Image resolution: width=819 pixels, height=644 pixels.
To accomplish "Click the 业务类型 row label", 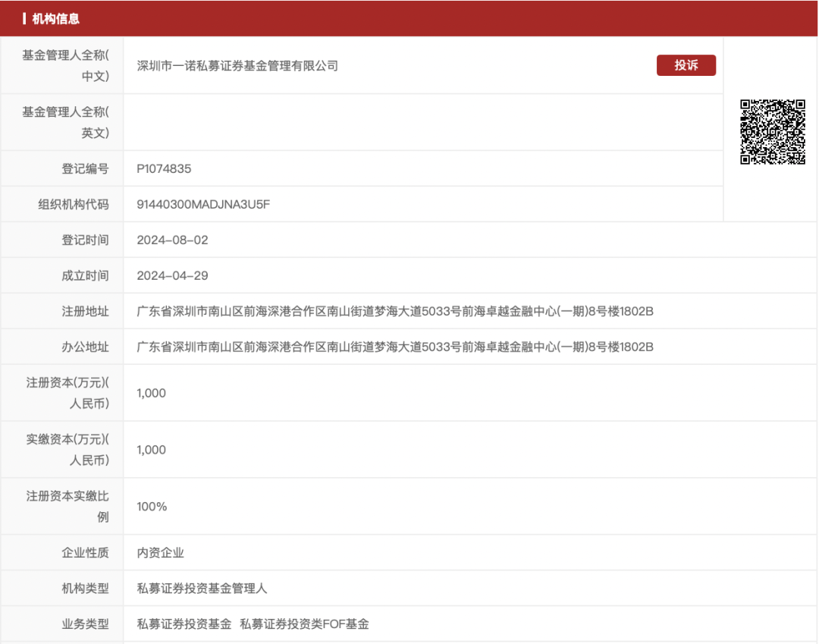I will (85, 624).
